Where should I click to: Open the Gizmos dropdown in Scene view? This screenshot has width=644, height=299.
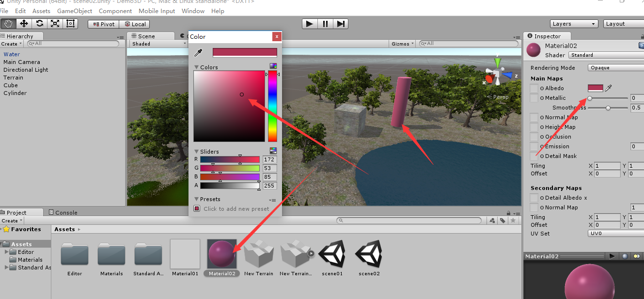click(403, 44)
